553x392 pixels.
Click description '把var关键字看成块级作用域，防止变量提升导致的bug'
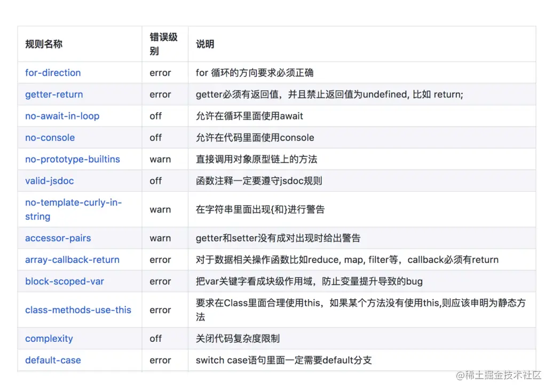[309, 281]
